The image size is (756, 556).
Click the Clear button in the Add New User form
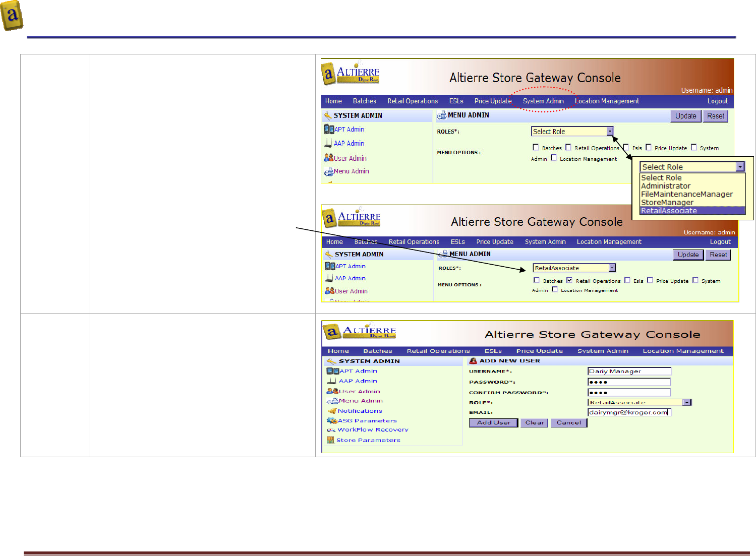[535, 423]
